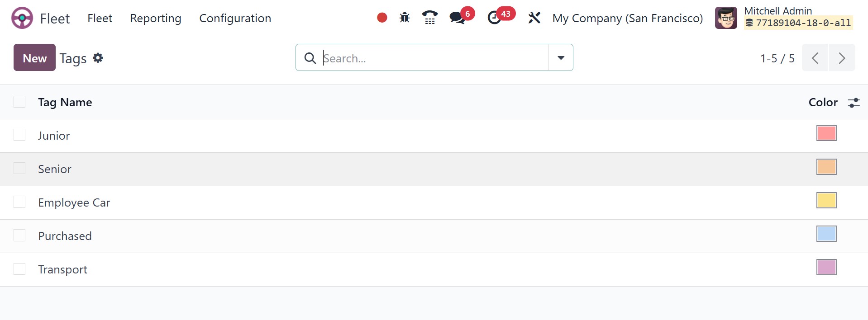Open the debug bug icon menu
Image resolution: width=868 pixels, height=320 pixels.
pyautogui.click(x=405, y=18)
